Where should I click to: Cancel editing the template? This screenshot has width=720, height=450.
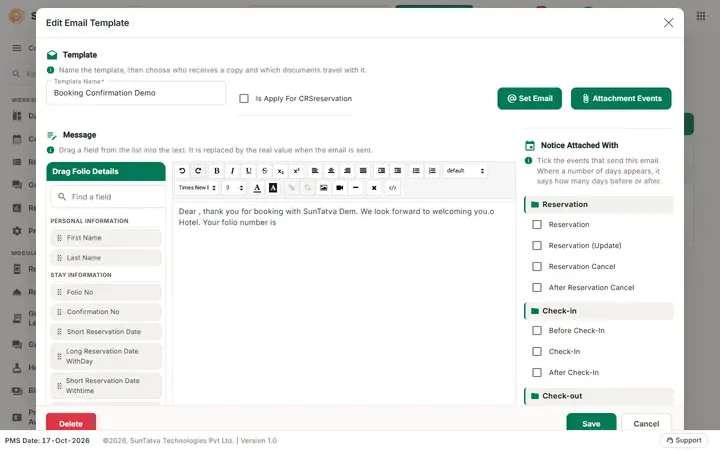coord(646,423)
